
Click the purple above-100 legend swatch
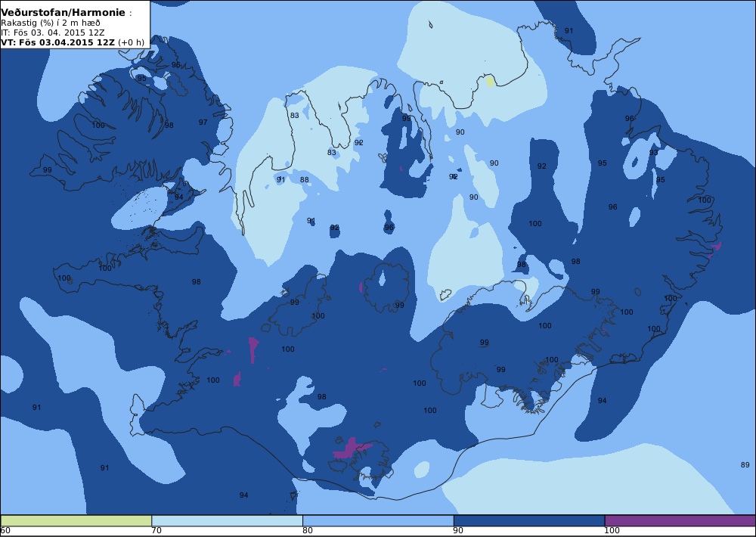(680, 520)
